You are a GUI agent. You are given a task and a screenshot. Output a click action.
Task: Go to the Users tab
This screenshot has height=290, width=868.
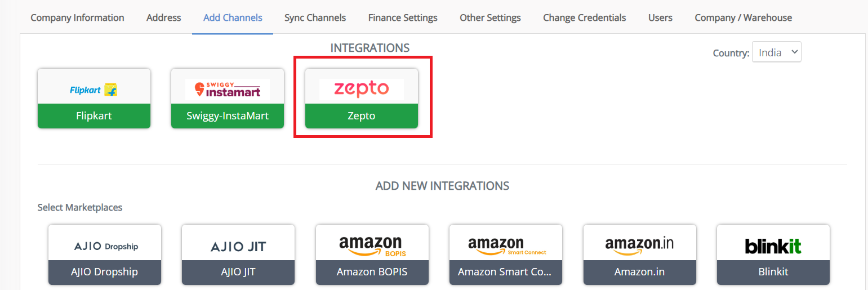pos(660,17)
